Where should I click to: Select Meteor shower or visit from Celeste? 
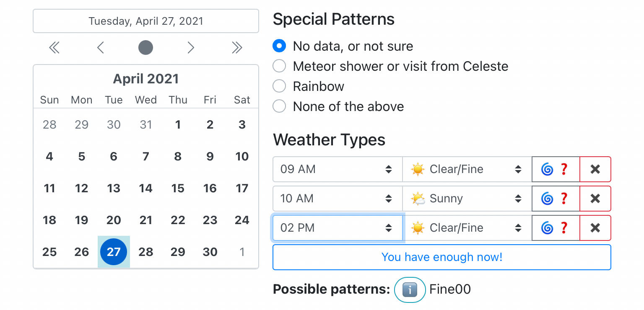coord(279,66)
